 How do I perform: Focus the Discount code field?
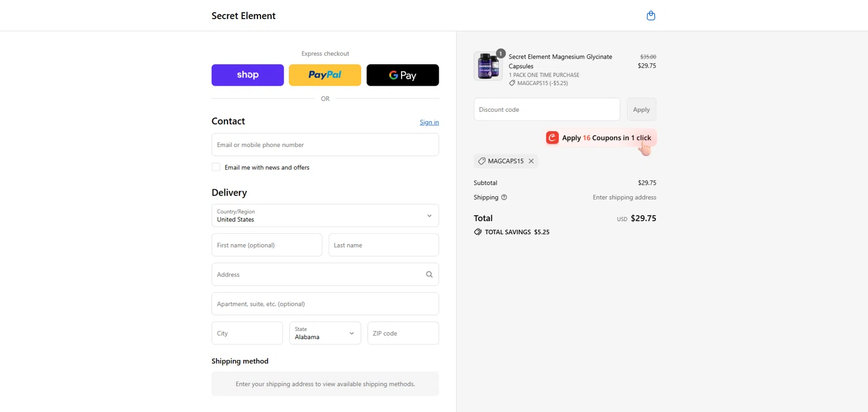pyautogui.click(x=547, y=109)
